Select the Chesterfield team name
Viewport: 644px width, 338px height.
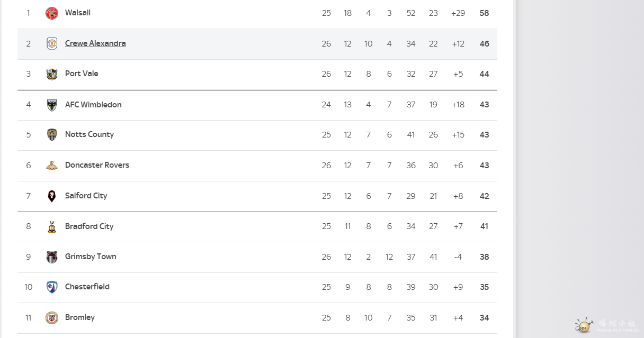pyautogui.click(x=87, y=287)
